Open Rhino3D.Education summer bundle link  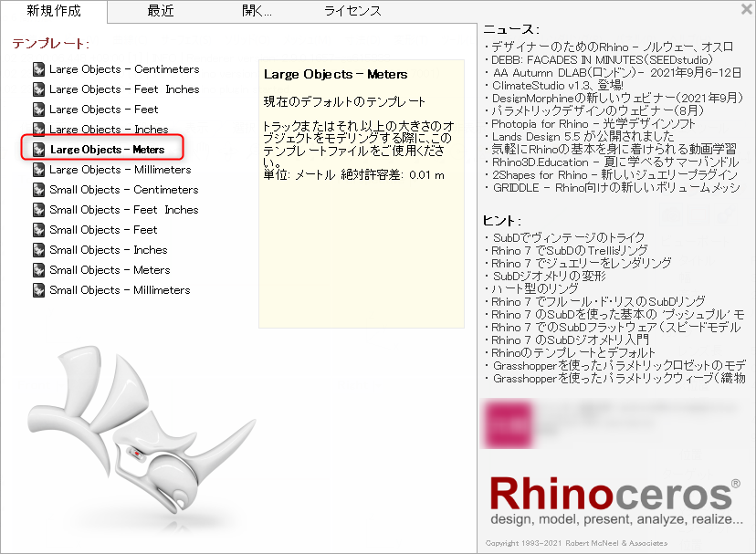[615, 162]
